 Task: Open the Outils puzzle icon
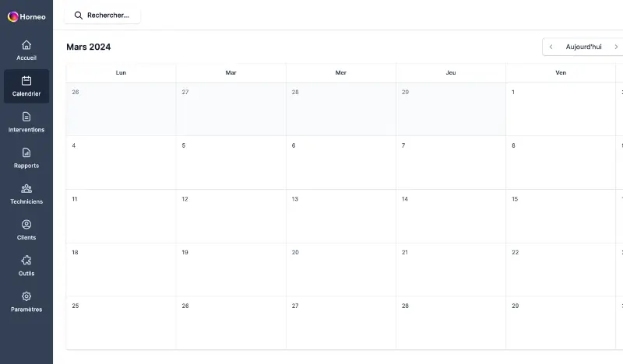click(x=26, y=261)
